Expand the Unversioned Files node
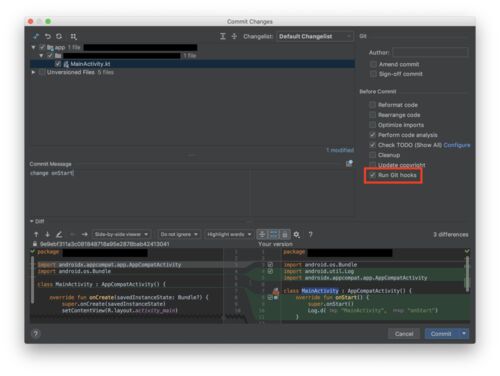 pos(33,72)
